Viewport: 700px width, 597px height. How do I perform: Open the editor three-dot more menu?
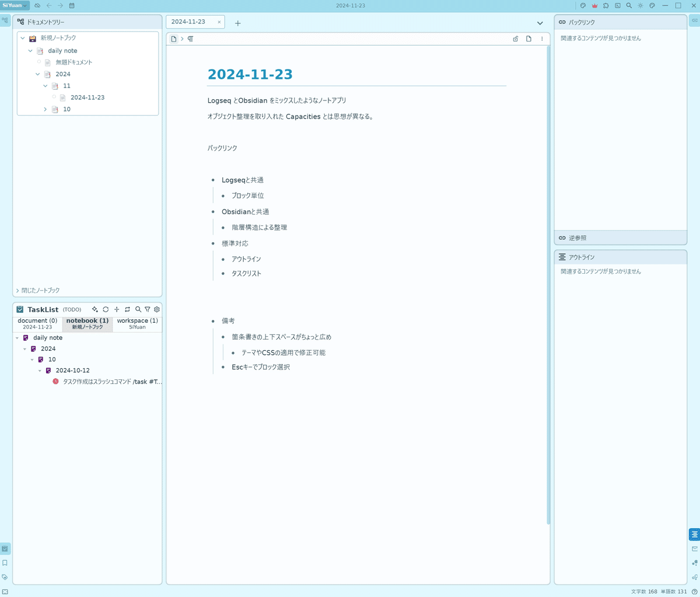click(542, 39)
